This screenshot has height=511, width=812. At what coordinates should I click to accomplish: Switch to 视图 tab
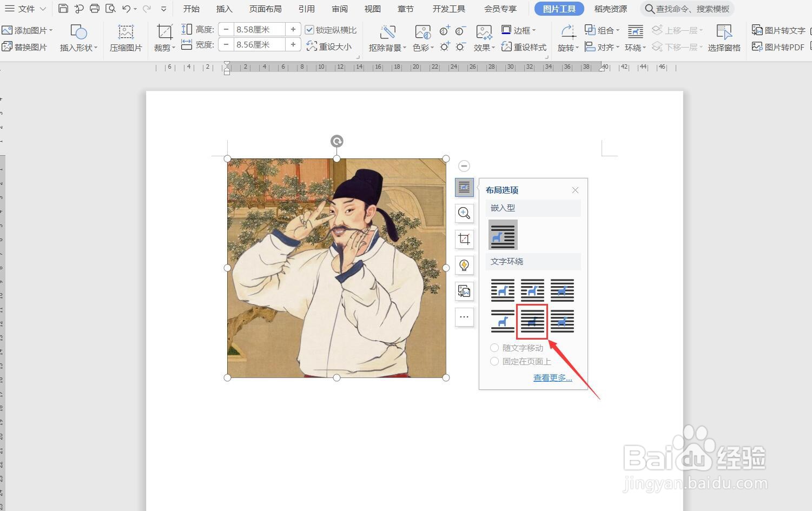(x=372, y=9)
